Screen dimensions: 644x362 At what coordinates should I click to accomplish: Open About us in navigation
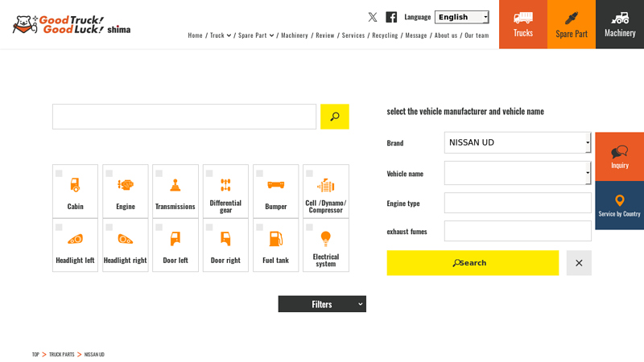pos(446,35)
